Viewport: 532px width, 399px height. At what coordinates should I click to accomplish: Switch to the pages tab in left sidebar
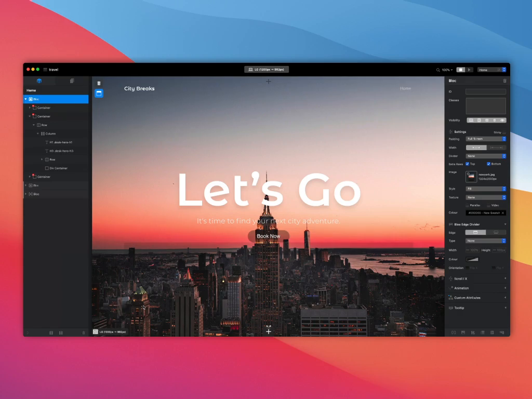[72, 81]
